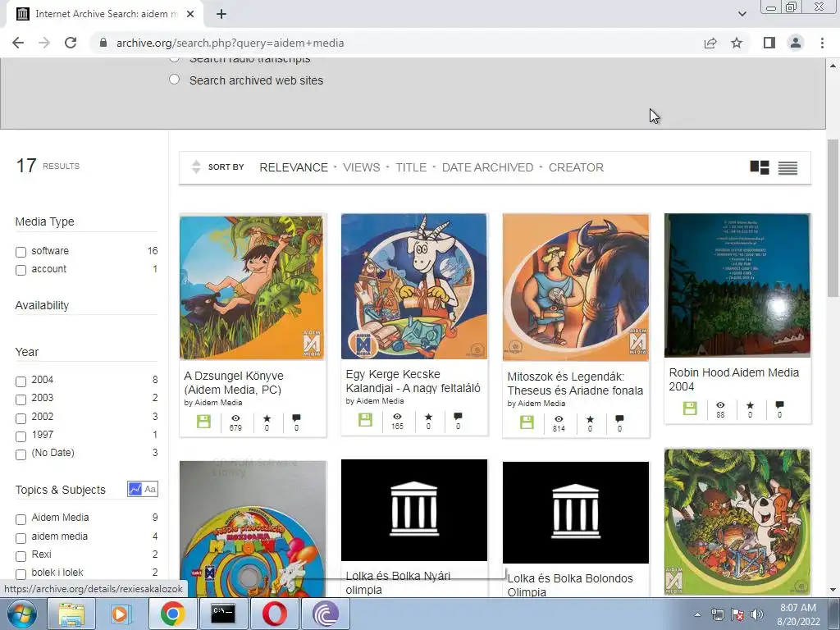This screenshot has width=840, height=630.
Task: Switch results to tile view
Action: 759,167
